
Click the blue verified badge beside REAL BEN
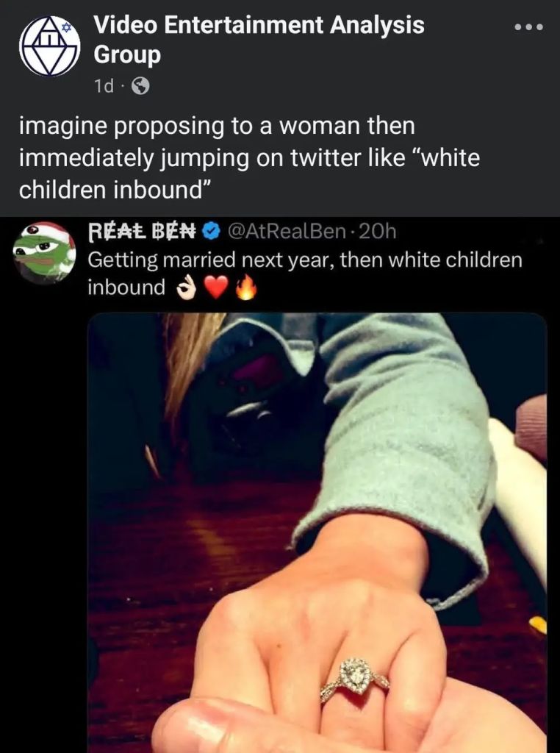[x=209, y=232]
